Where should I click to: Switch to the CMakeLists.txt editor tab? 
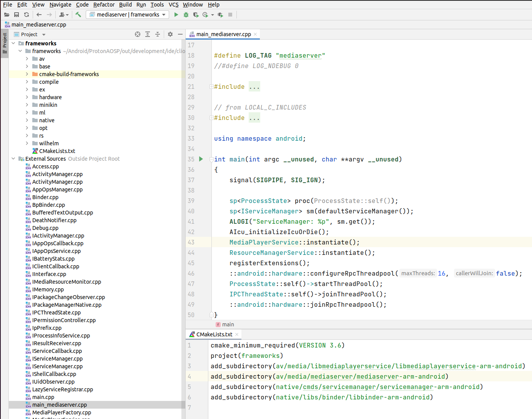214,334
